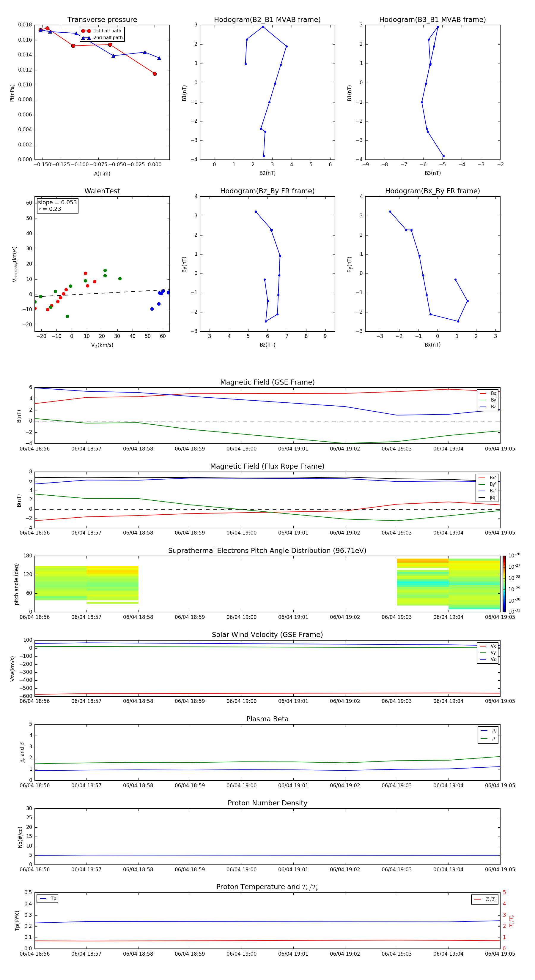The height and width of the screenshot is (980, 535).
Task: Click the dashed fit line in WalenTest
Action: [x=102, y=293]
